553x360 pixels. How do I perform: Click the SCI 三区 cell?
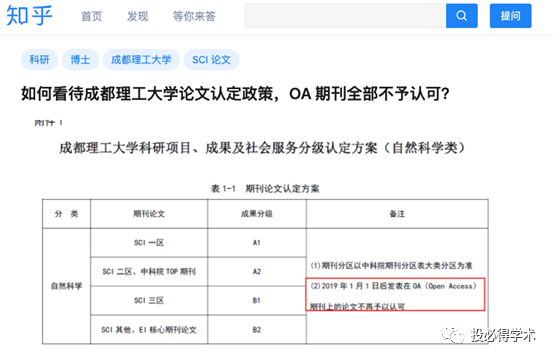tap(149, 300)
